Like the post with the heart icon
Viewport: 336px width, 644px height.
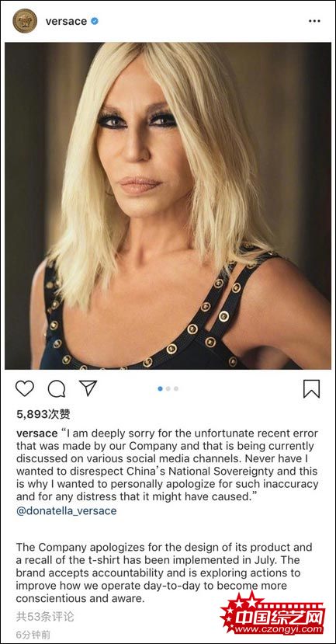coord(25,388)
